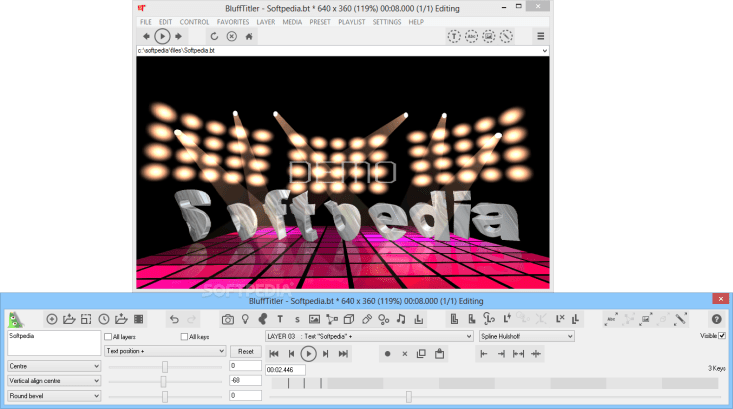733x409 pixels.
Task: Click the show duration clock icon
Action: pos(104,319)
